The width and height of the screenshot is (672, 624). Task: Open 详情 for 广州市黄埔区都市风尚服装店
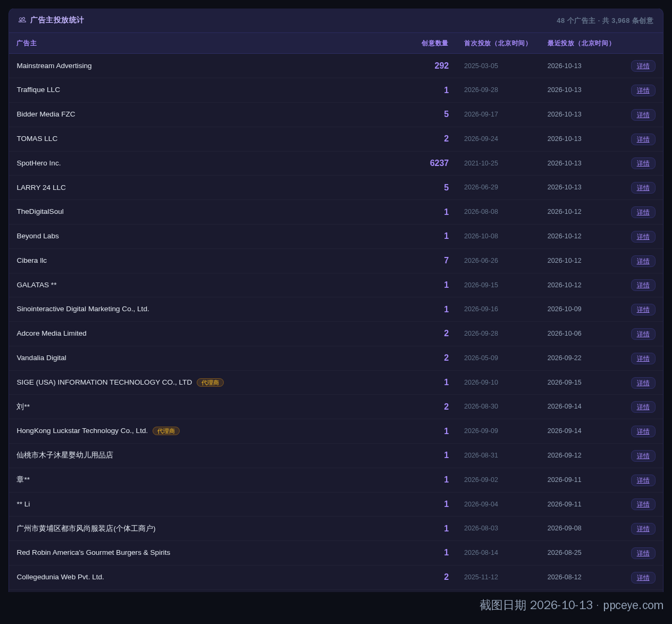(643, 529)
